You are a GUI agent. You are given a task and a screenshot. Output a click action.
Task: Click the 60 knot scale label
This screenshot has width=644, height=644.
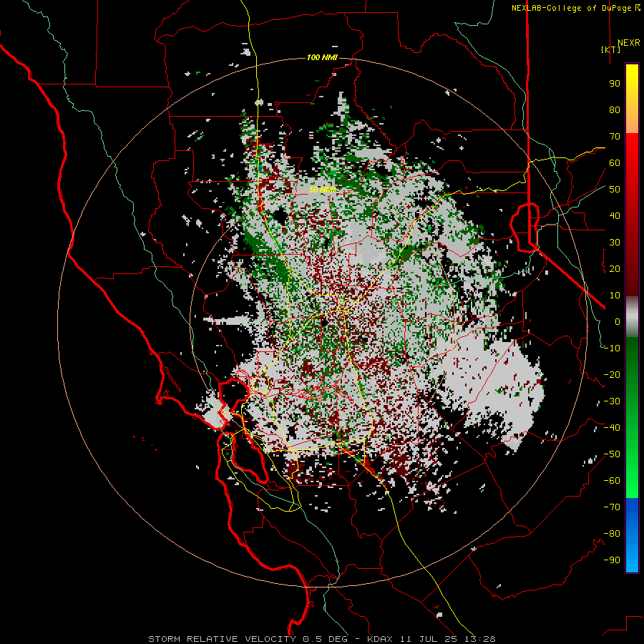pyautogui.click(x=615, y=163)
